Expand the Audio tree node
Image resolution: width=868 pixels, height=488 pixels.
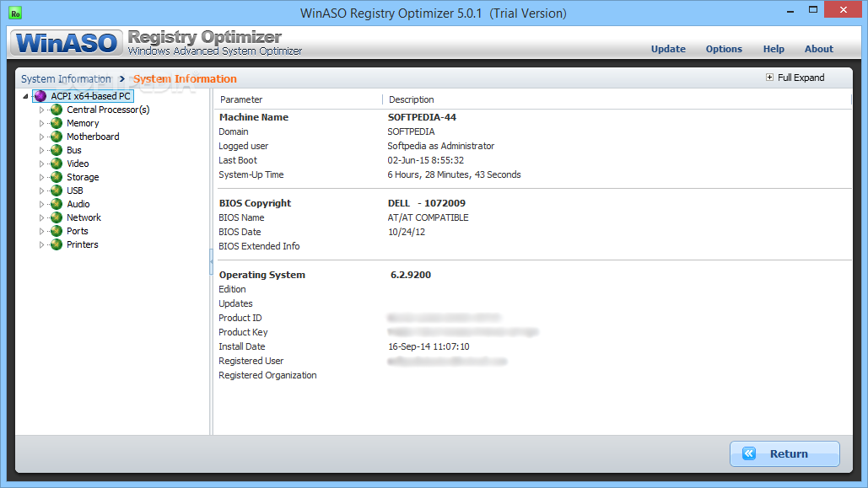click(41, 204)
